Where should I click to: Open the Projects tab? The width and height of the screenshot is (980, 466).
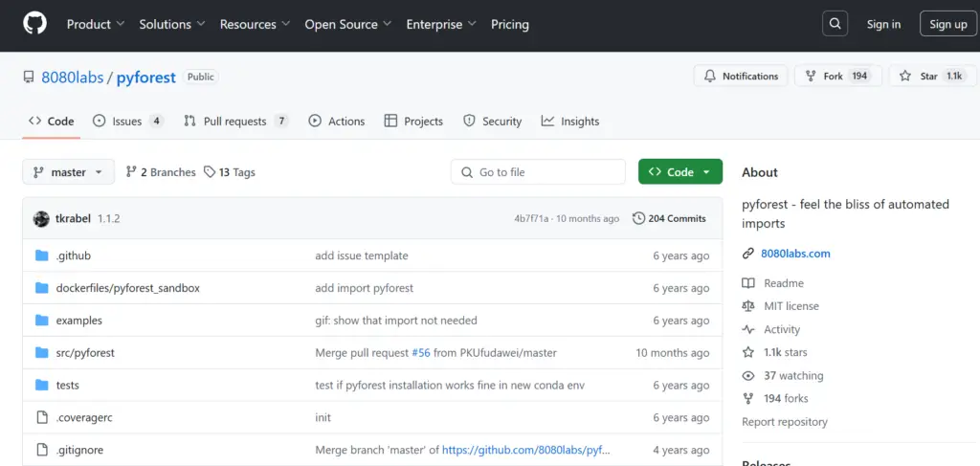click(413, 122)
